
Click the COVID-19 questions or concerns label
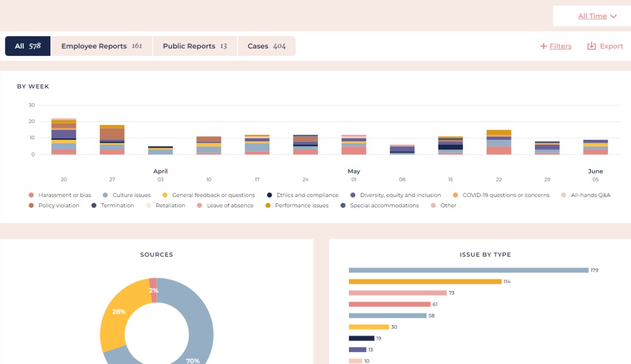coord(506,195)
